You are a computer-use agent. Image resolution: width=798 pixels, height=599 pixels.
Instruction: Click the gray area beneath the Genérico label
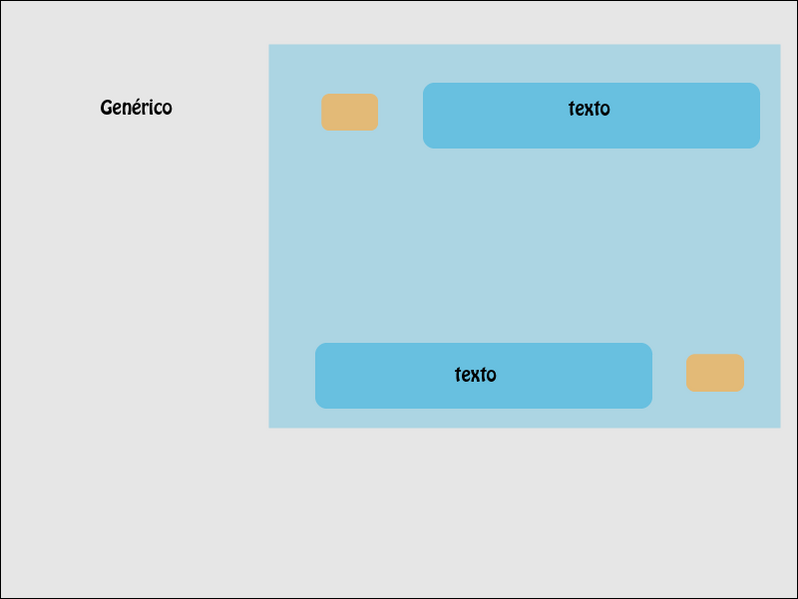pos(136,300)
